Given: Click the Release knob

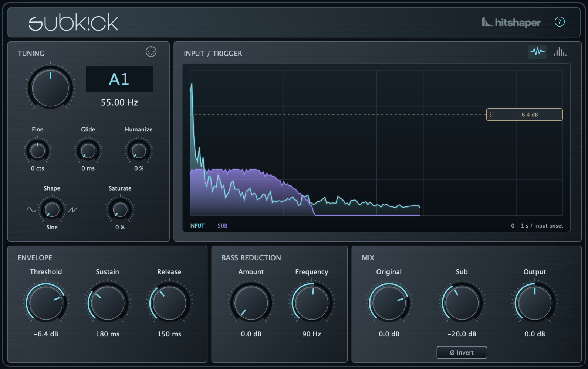Looking at the screenshot, I should click(x=169, y=303).
